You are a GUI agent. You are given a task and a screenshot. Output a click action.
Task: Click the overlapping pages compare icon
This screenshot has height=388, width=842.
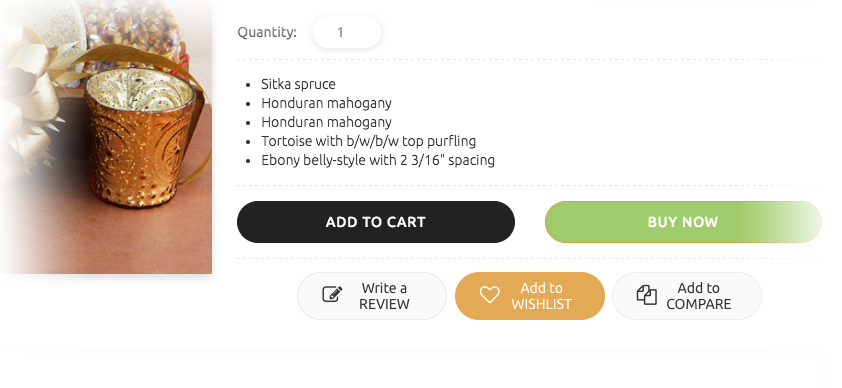coord(647,295)
